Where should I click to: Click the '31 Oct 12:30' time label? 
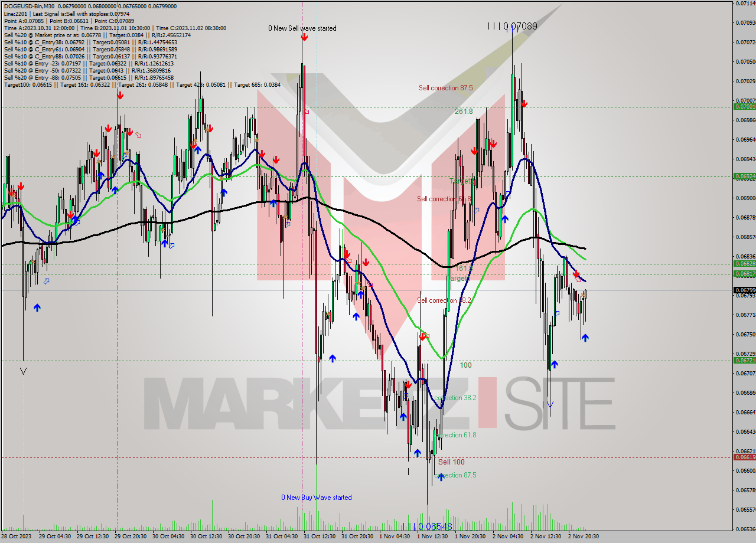pos(320,536)
